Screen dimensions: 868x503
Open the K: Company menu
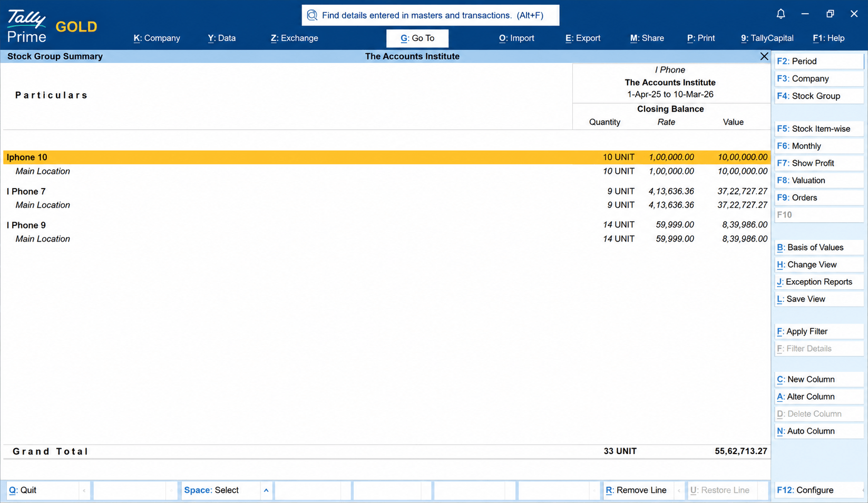157,38
